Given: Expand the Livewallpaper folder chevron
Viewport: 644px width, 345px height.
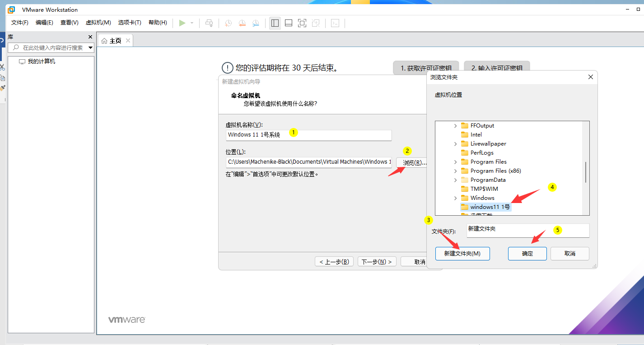Looking at the screenshot, I should [x=455, y=144].
